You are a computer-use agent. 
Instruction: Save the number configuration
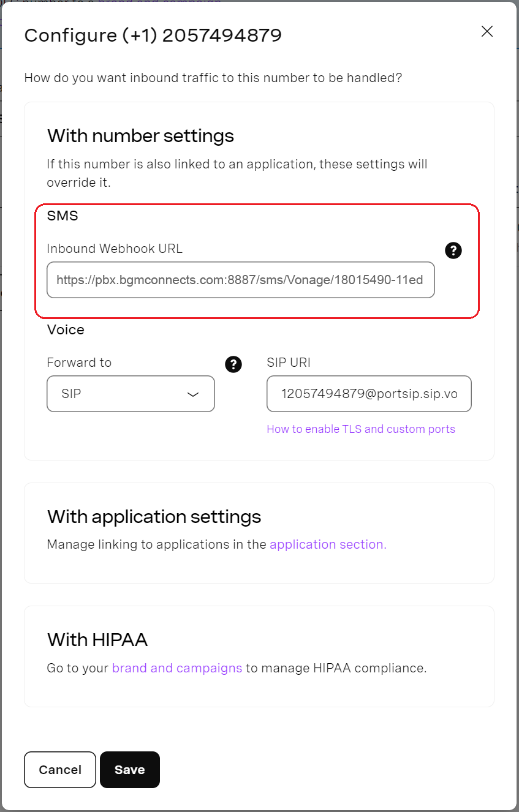130,770
